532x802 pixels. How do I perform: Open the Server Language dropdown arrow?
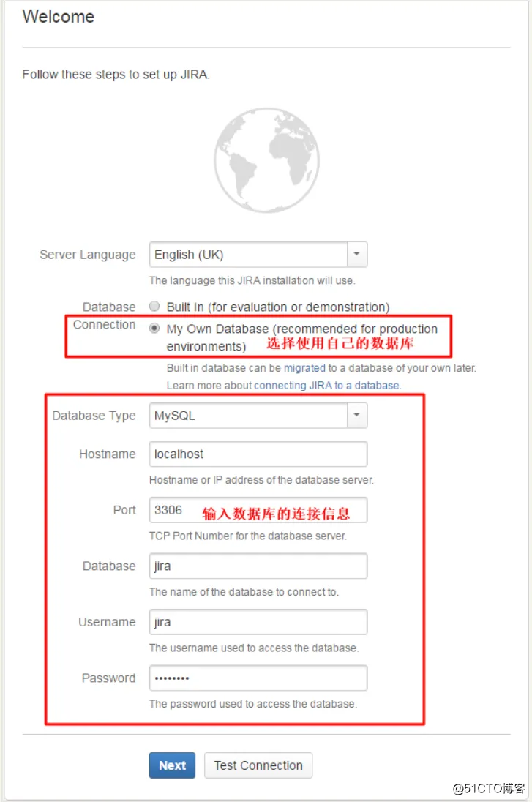click(357, 254)
